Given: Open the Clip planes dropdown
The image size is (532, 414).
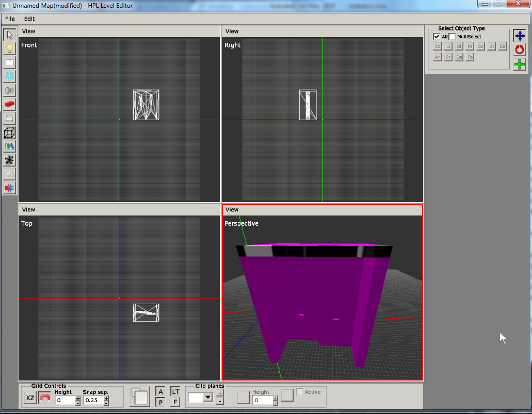Looking at the screenshot, I should (208, 397).
